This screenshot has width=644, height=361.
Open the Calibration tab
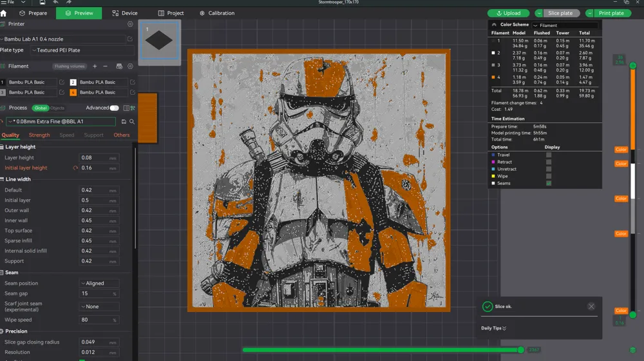pyautogui.click(x=217, y=13)
